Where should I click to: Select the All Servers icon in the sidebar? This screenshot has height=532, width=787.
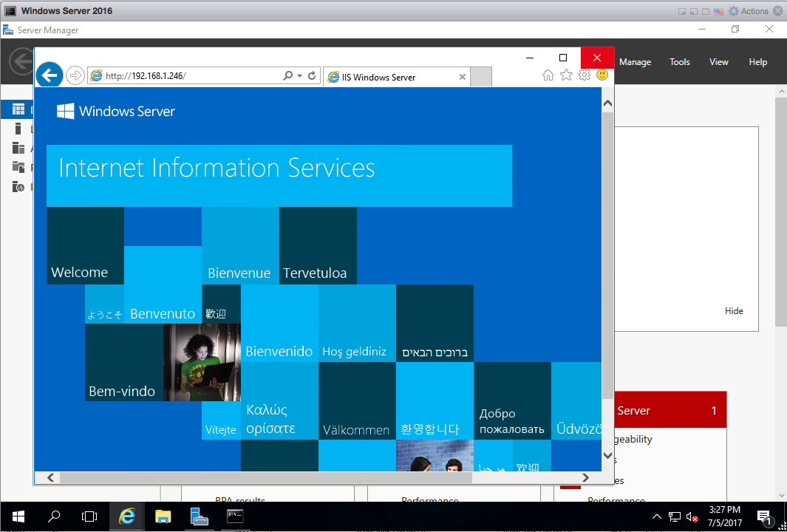point(18,148)
